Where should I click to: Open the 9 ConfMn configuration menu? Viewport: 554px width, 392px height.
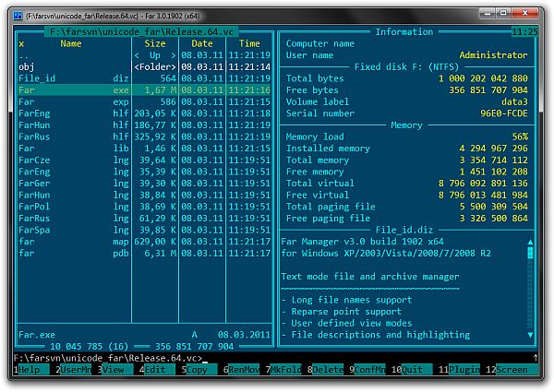coord(369,370)
